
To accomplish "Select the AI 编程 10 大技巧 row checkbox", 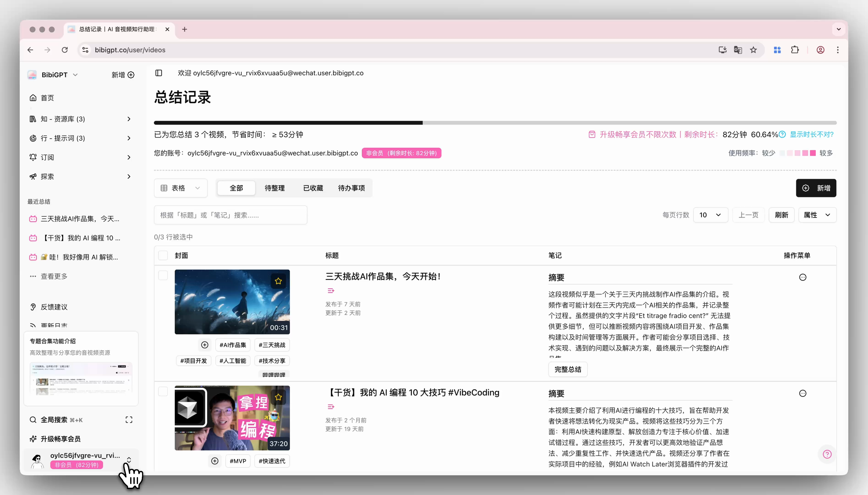I will tap(163, 391).
